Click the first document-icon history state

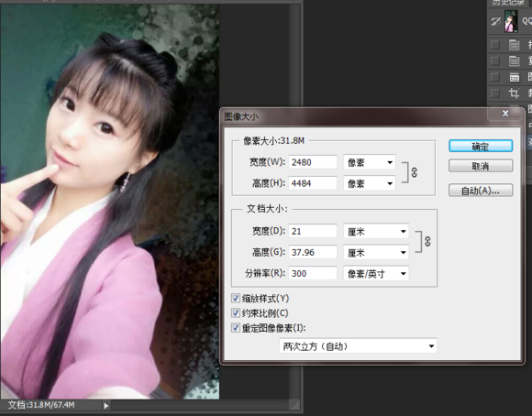tap(514, 44)
